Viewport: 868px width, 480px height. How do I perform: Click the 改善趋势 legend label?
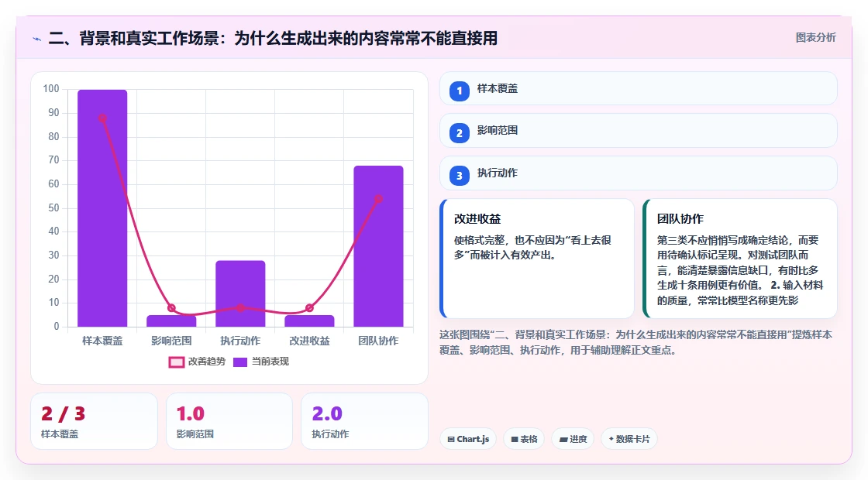[207, 362]
